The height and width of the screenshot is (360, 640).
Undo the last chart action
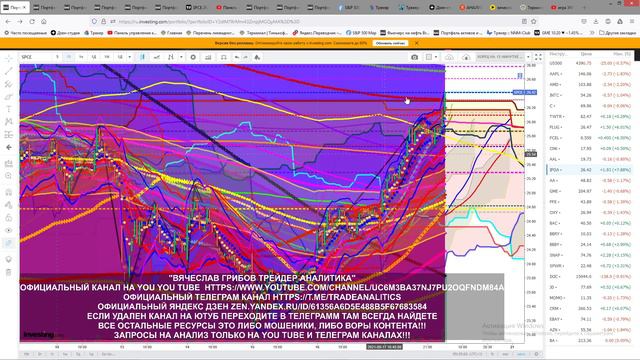coord(237,57)
